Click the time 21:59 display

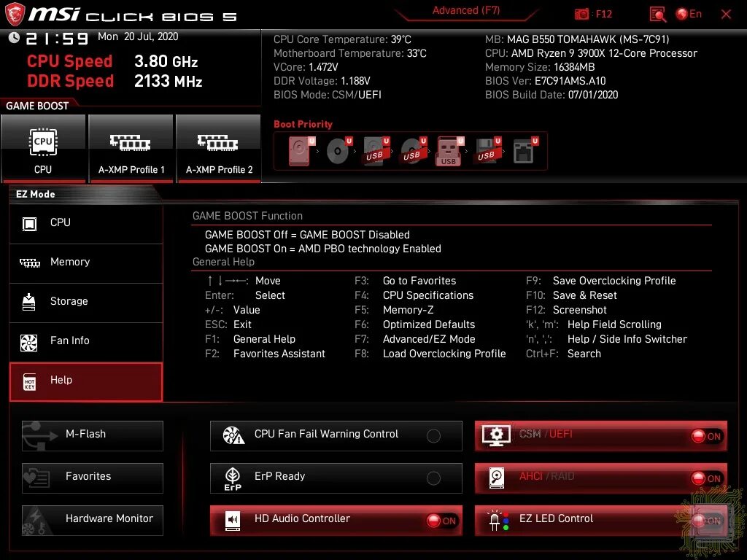(x=57, y=39)
